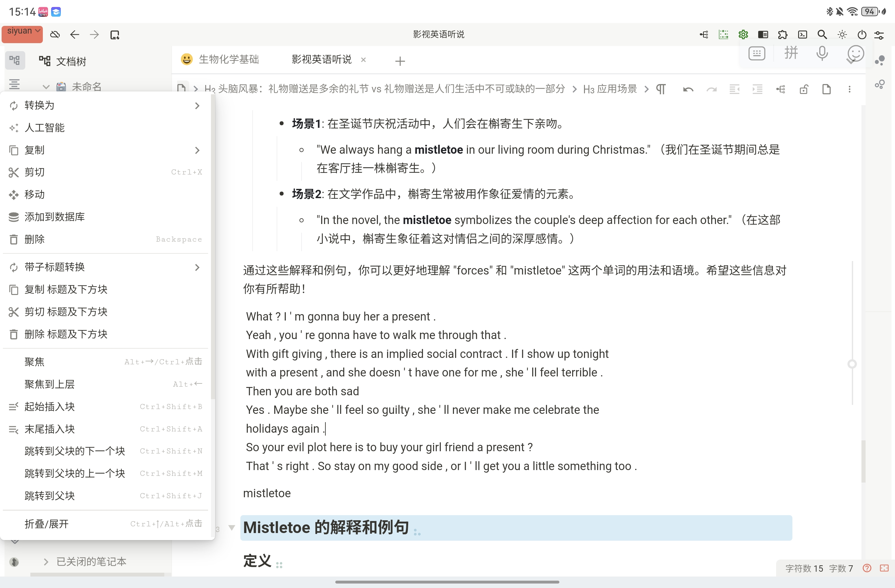Toggle light/dark theme with the sun icon
The image size is (895, 588).
pos(842,34)
